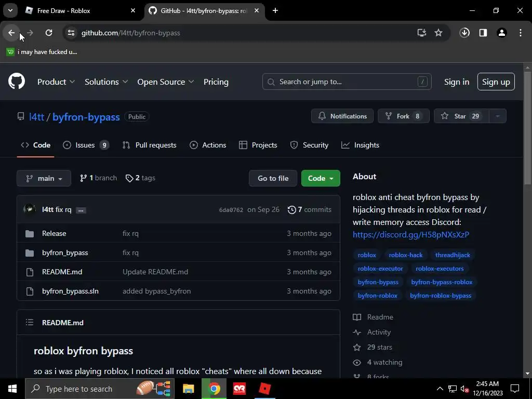Open Readme link in About sidebar

tap(373, 317)
